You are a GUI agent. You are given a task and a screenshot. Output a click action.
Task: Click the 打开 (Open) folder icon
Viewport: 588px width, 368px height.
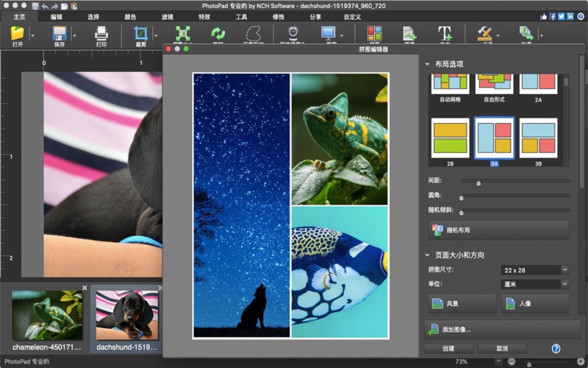pos(17,33)
